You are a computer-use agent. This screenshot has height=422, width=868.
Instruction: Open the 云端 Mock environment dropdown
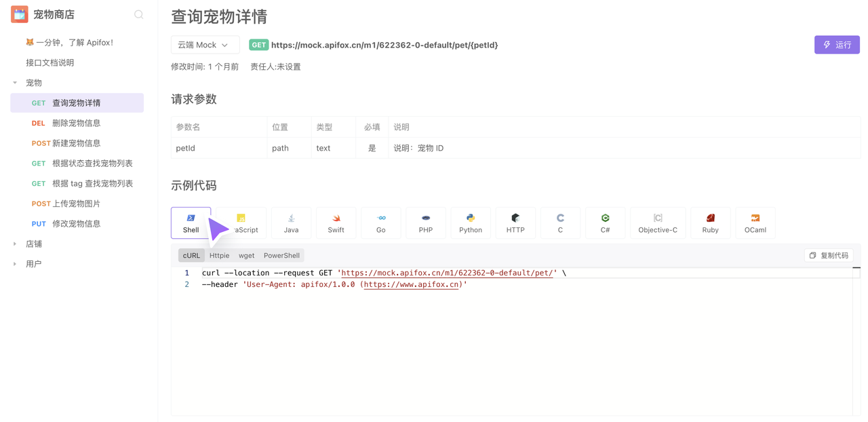204,45
